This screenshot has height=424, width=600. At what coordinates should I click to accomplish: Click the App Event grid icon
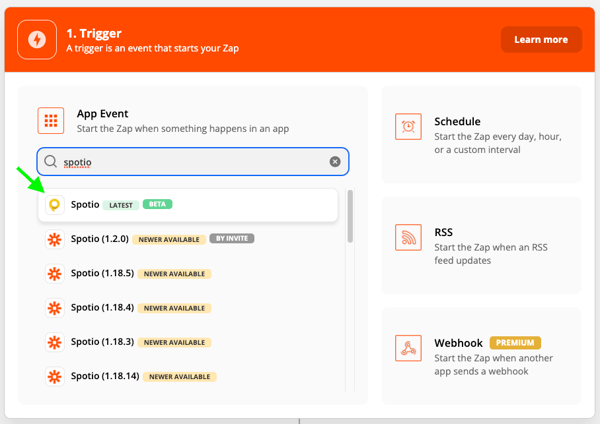[51, 121]
